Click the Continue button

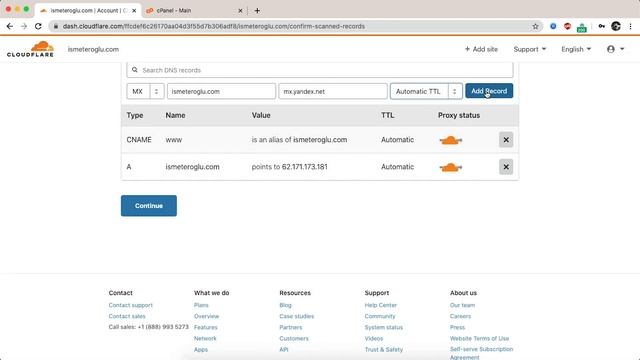click(x=149, y=206)
